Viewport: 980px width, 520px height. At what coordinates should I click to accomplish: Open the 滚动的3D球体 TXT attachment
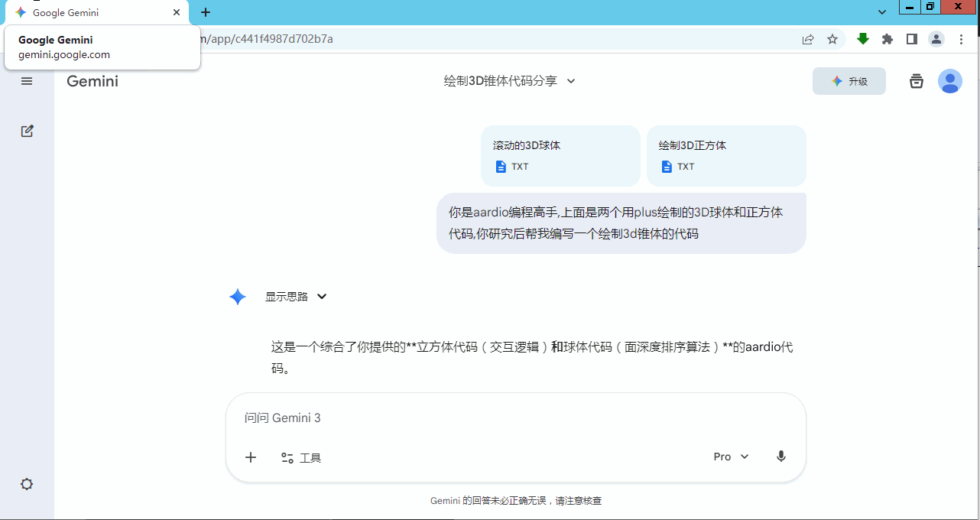560,156
